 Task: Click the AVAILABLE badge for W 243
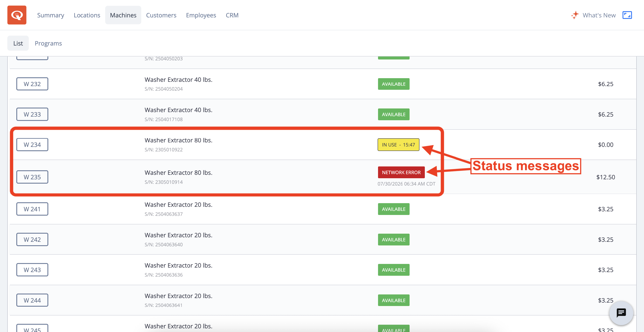[393, 270]
